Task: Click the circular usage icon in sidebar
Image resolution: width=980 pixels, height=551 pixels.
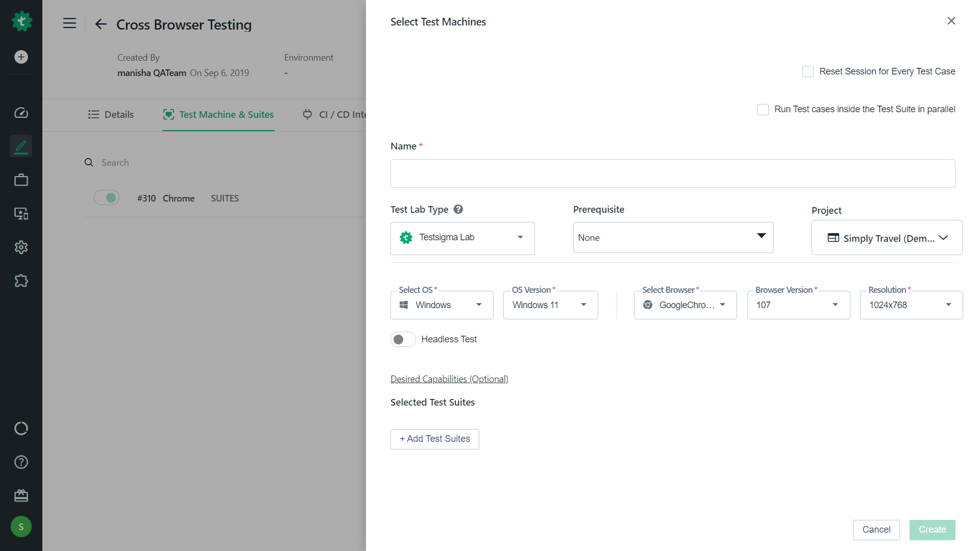Action: [x=21, y=429]
